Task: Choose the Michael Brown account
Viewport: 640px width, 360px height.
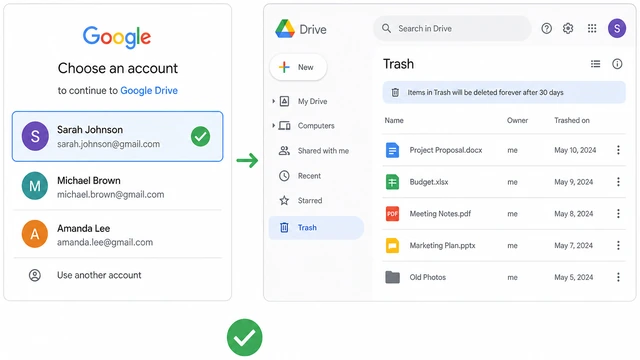Action: point(118,186)
